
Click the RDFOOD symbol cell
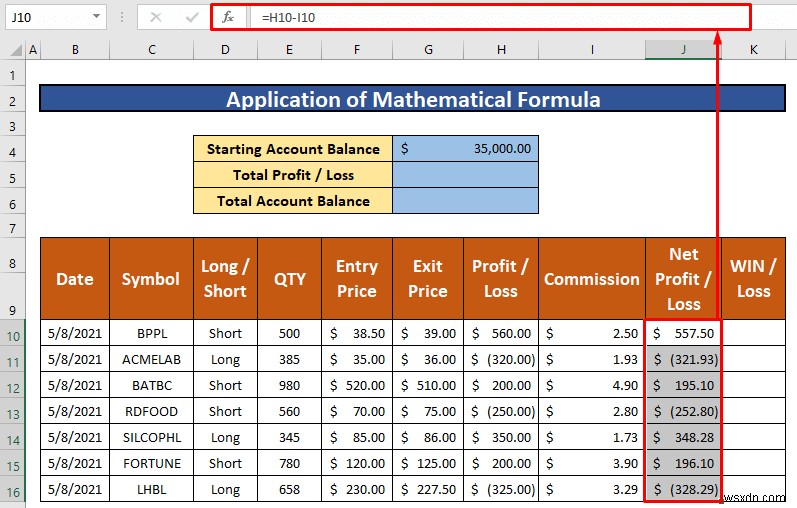pyautogui.click(x=151, y=411)
